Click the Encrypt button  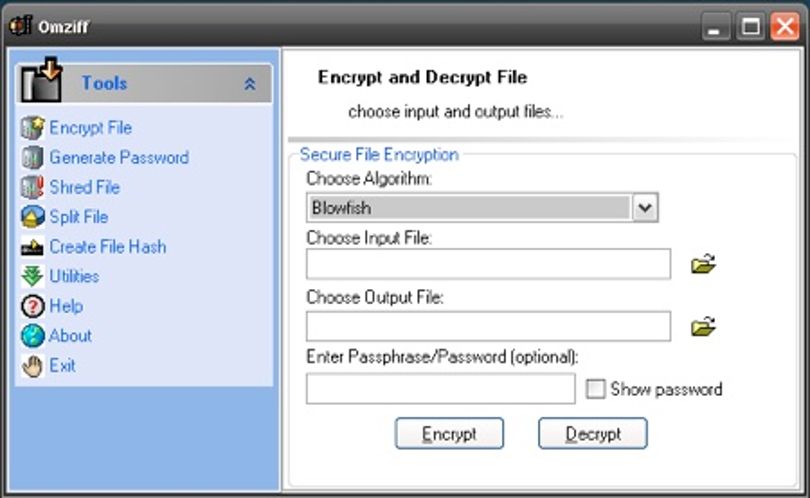[x=449, y=433]
